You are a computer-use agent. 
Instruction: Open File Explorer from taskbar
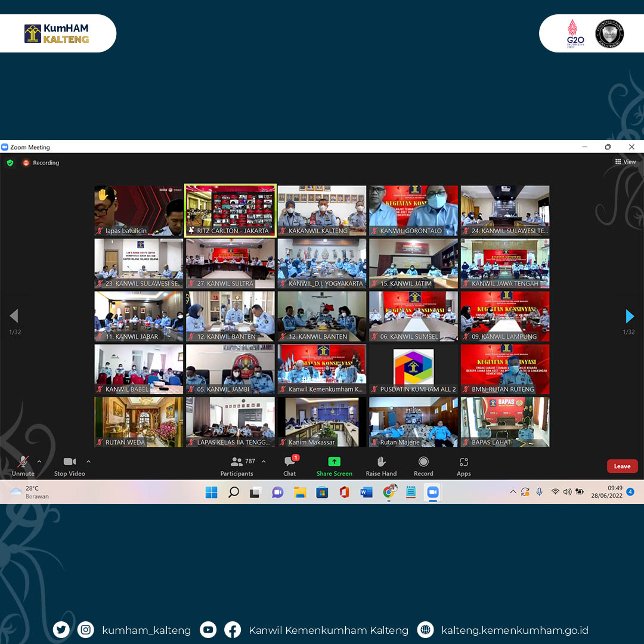[x=300, y=492]
